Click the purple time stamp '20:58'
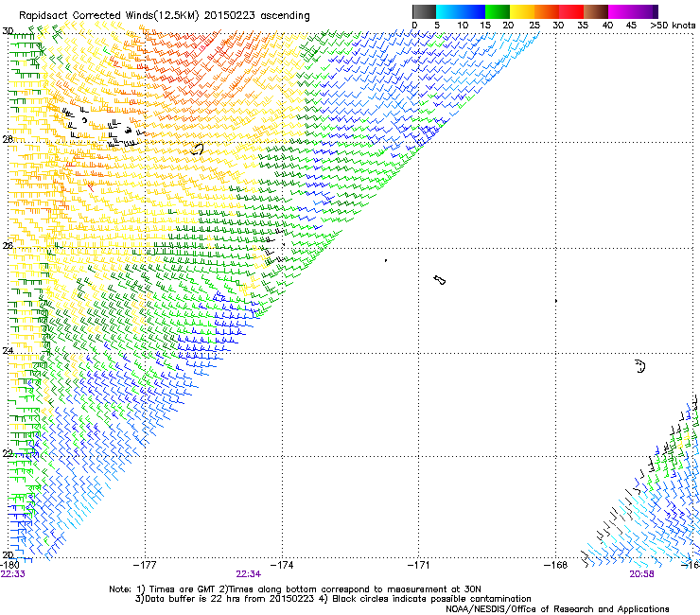The height and width of the screenshot is (615, 700). pos(641,574)
